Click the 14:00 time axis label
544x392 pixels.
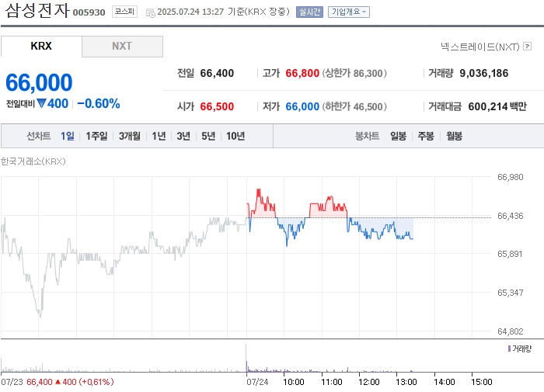pyautogui.click(x=444, y=382)
